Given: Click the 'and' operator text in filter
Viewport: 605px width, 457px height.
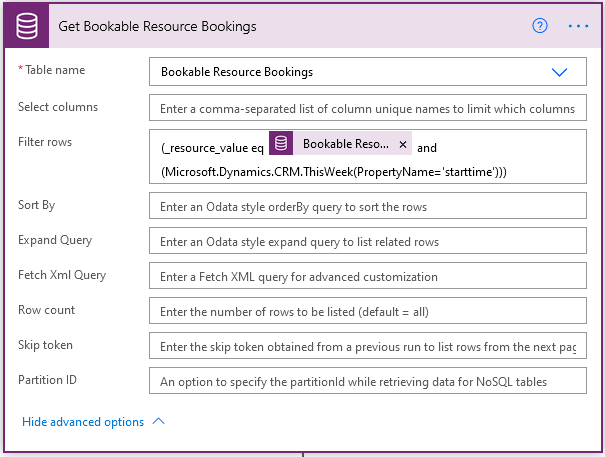Looking at the screenshot, I should pyautogui.click(x=427, y=148).
